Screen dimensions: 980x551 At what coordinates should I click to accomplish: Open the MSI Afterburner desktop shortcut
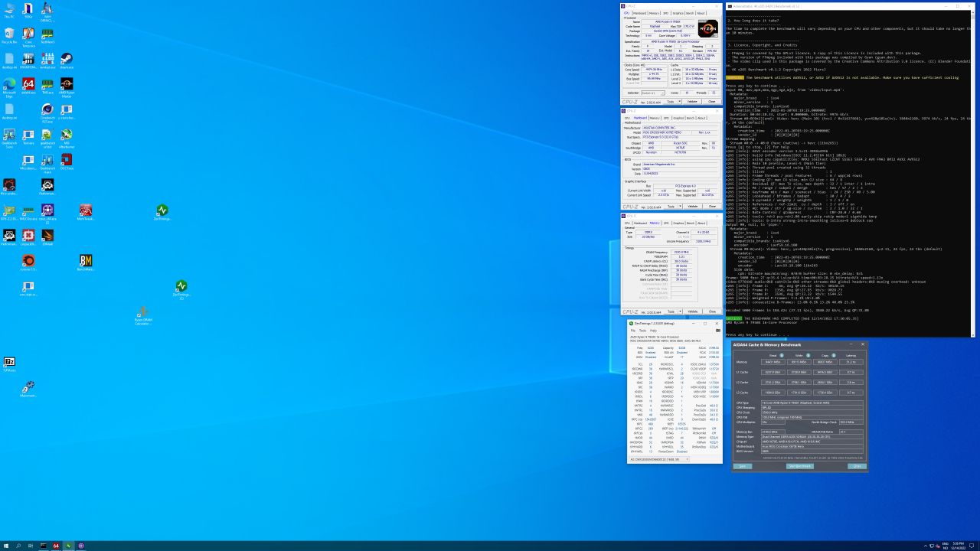(67, 135)
